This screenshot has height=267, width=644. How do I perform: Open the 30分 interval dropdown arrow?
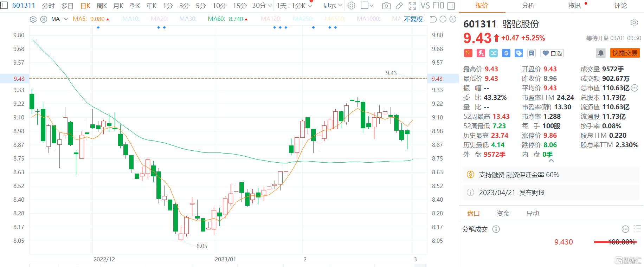pyautogui.click(x=270, y=6)
